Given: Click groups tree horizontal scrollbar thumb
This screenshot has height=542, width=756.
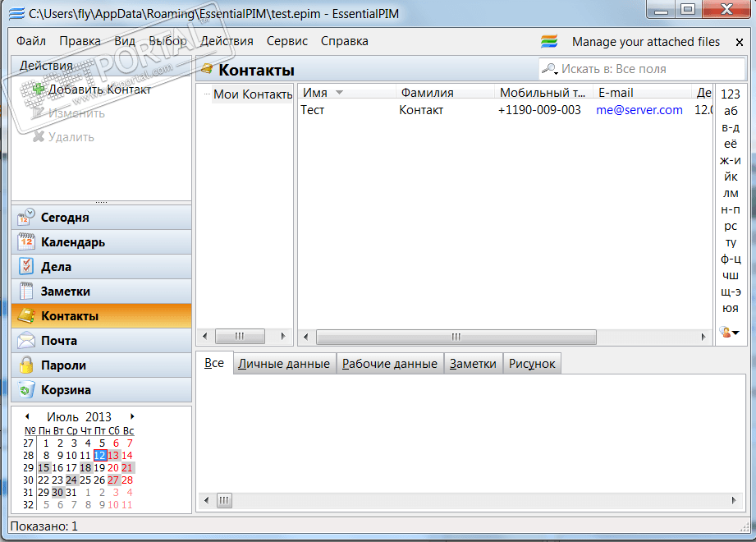Looking at the screenshot, I should (240, 336).
